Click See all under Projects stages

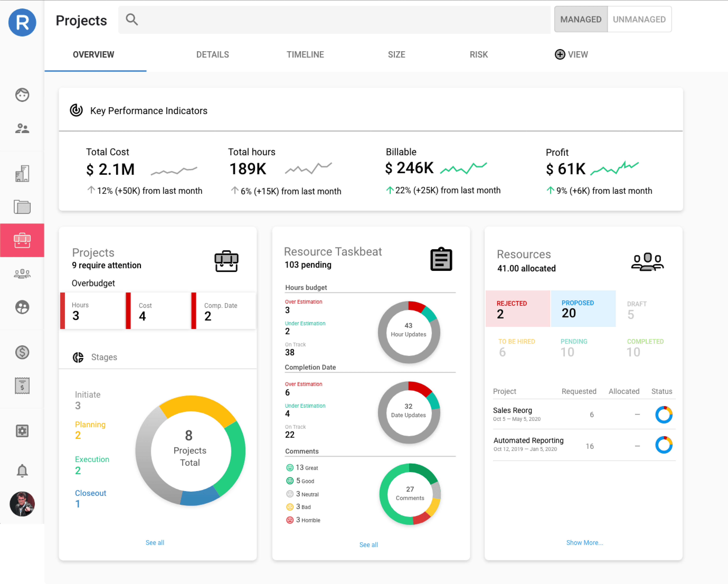point(155,543)
